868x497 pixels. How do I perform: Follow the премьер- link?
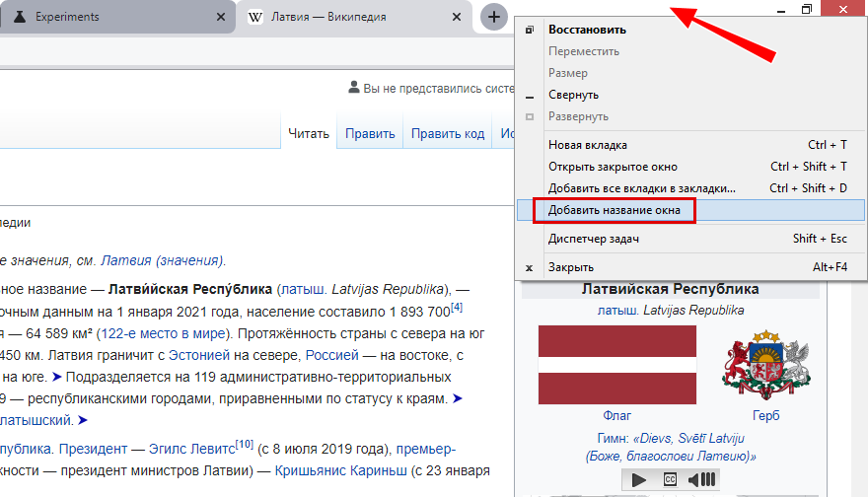[x=426, y=449]
